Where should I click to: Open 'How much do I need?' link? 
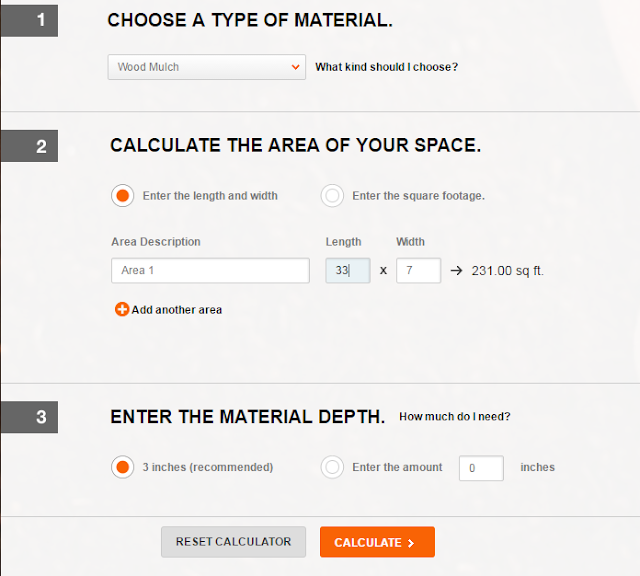(455, 416)
